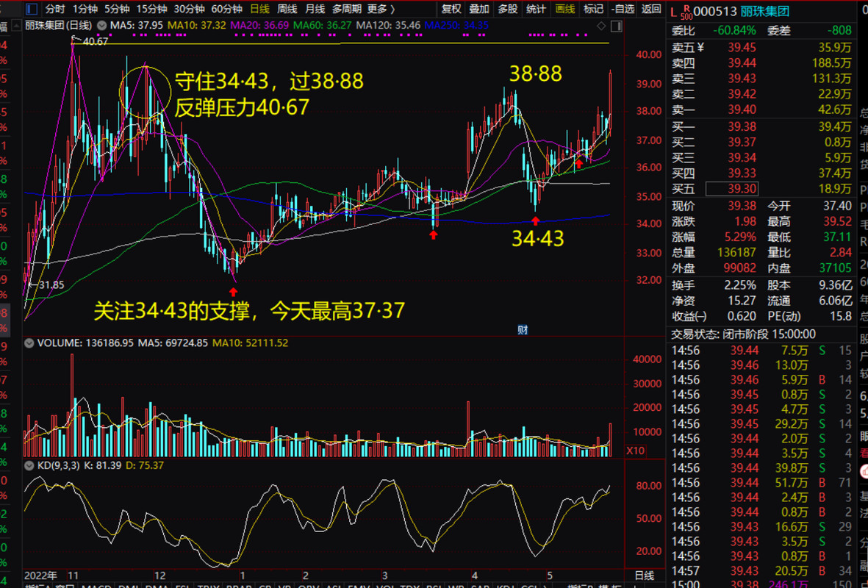Click month 4 on timeline axis

coord(474,576)
